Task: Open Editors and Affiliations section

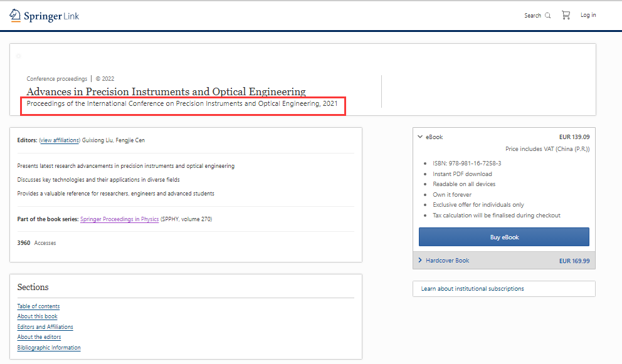Action: point(45,327)
